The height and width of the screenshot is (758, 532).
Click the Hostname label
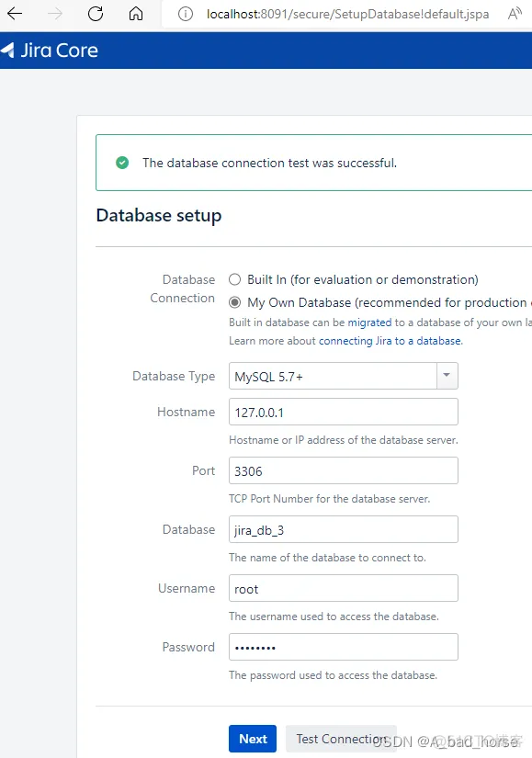187,412
